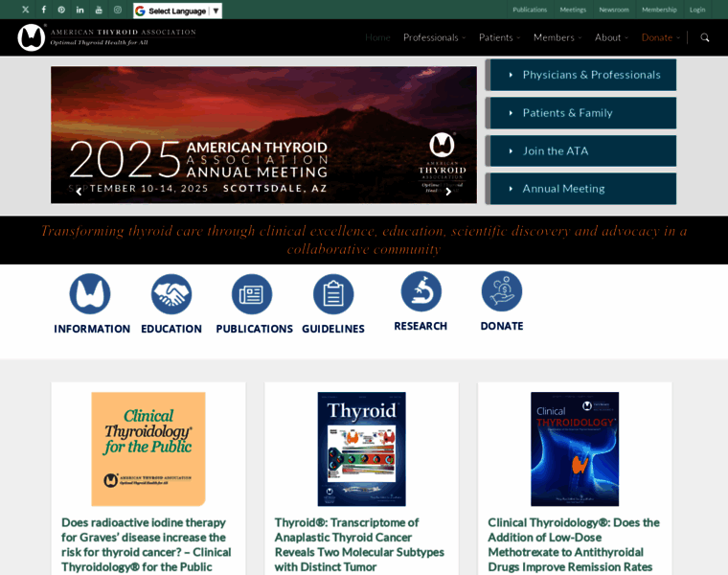The height and width of the screenshot is (575, 728).
Task: Open the Pinterest social link
Action: click(61, 10)
